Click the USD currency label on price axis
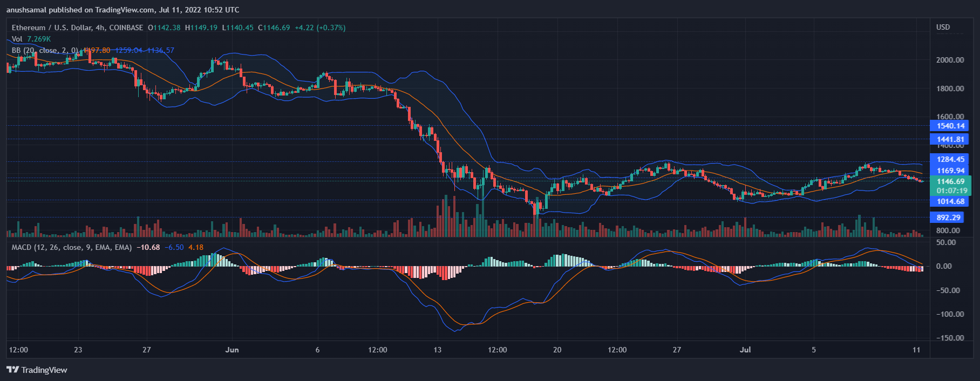This screenshot has height=381, width=980. point(943,27)
